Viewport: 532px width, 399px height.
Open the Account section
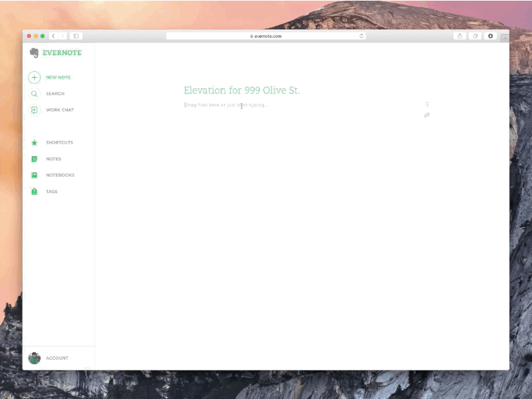click(x=57, y=358)
